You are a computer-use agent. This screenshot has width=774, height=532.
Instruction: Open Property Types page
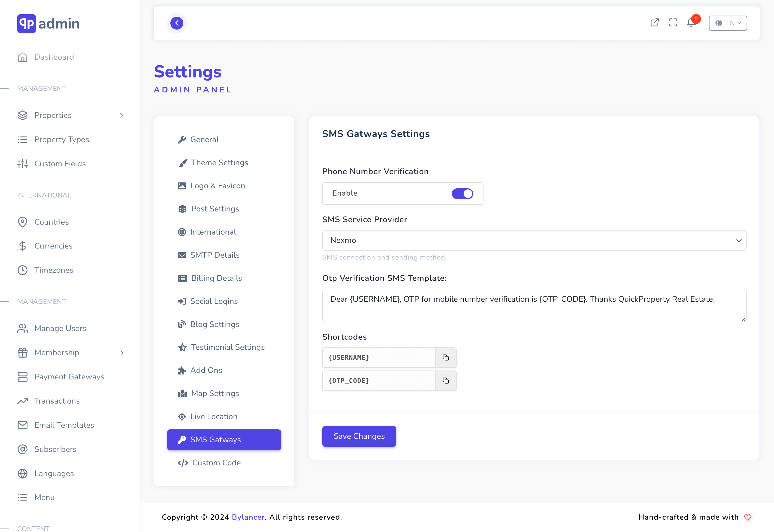coord(62,139)
